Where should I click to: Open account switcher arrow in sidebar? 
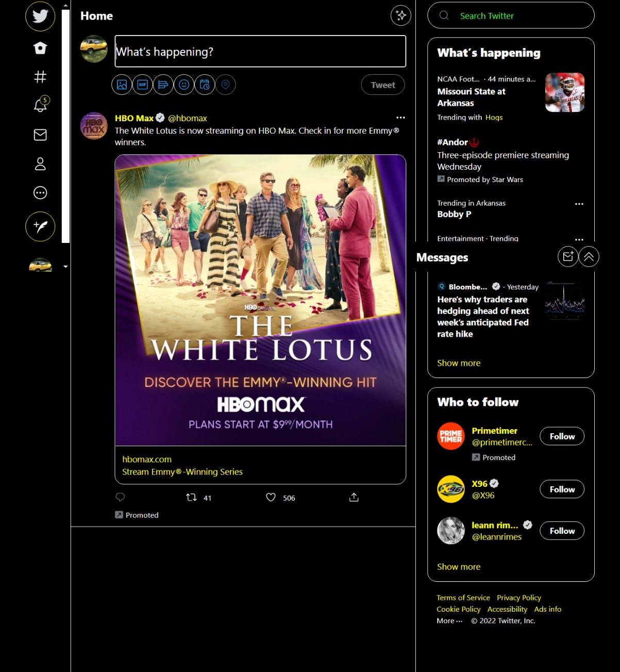coord(65,267)
